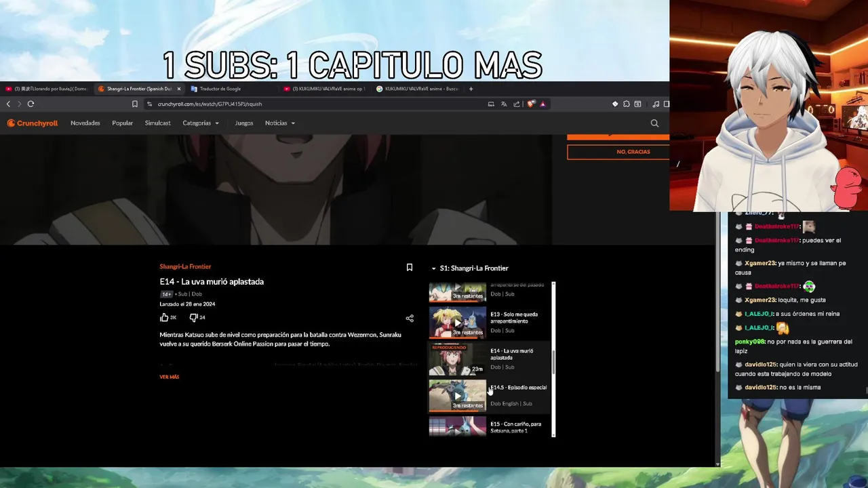
Task: Open the browser extensions puzzle icon
Action: 627,104
